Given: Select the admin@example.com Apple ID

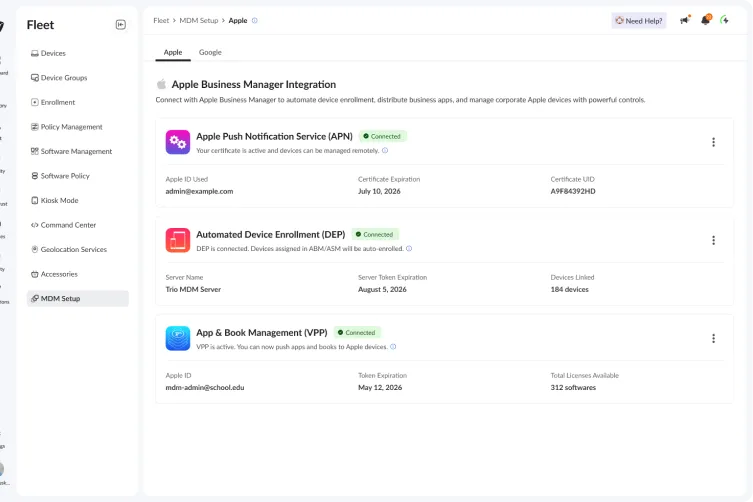Looking at the screenshot, I should tap(199, 191).
